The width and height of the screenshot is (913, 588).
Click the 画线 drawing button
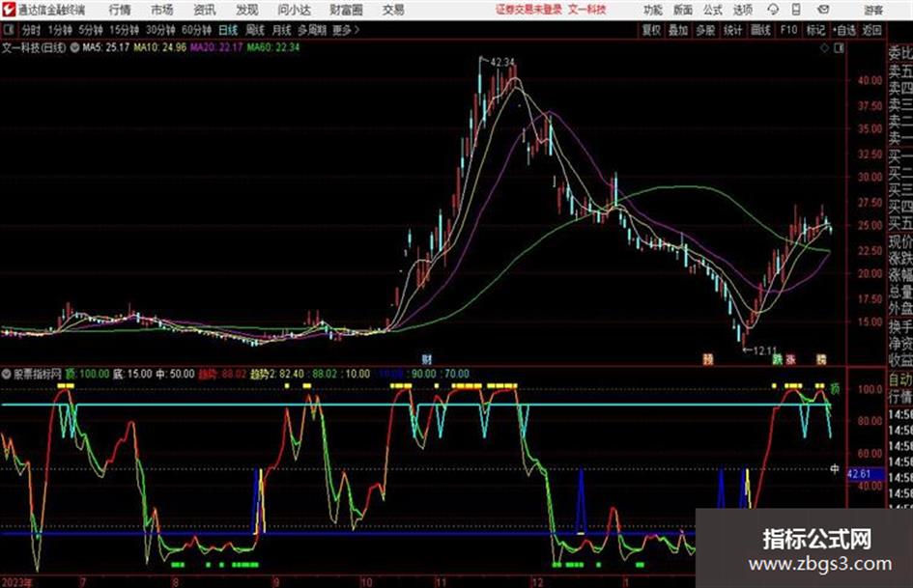click(760, 30)
